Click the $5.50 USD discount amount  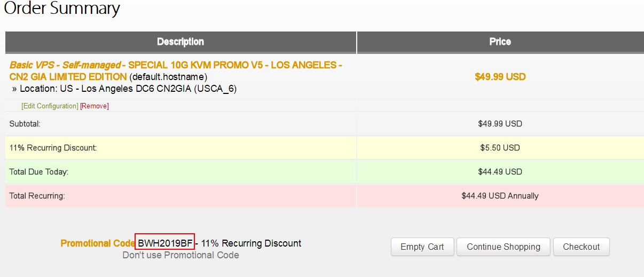[x=500, y=148]
